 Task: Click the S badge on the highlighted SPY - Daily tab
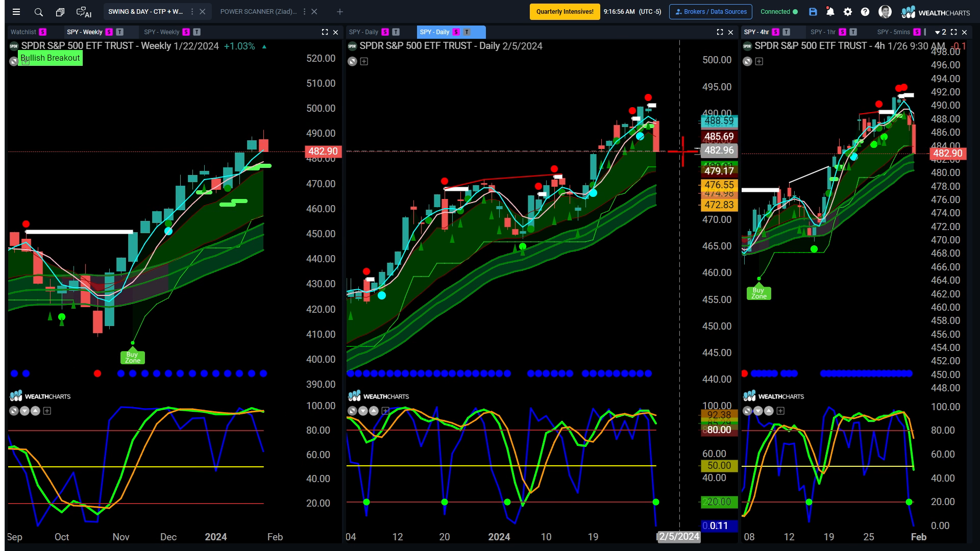pos(456,32)
